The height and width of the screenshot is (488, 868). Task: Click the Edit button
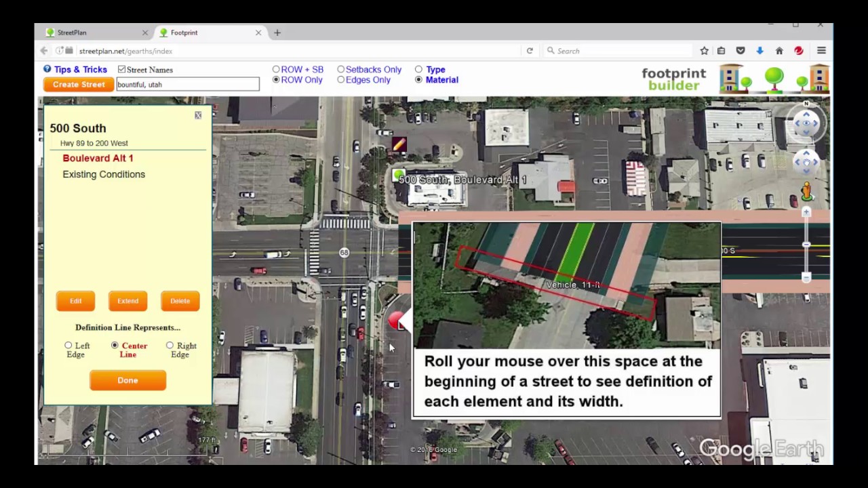click(x=75, y=301)
